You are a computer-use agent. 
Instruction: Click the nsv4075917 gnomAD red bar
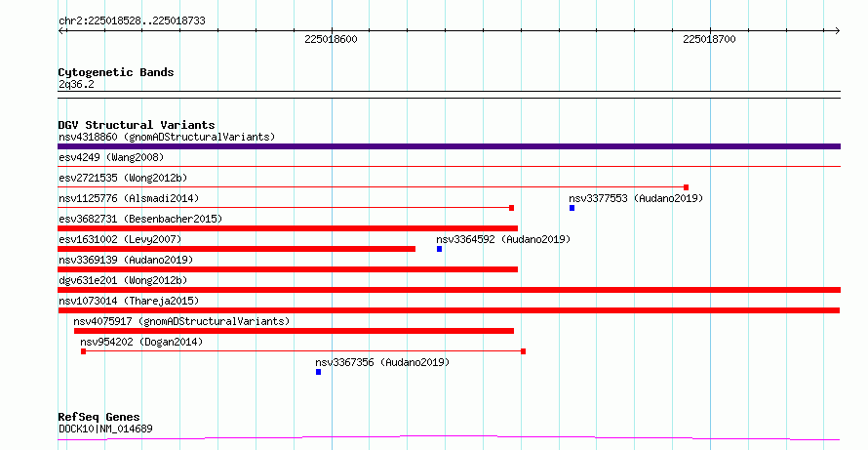[294, 331]
